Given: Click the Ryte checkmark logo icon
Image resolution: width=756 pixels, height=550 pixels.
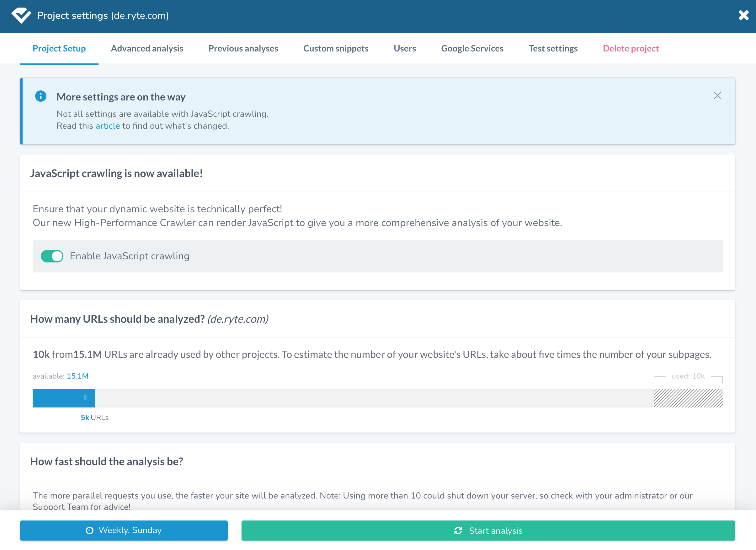Looking at the screenshot, I should point(21,15).
